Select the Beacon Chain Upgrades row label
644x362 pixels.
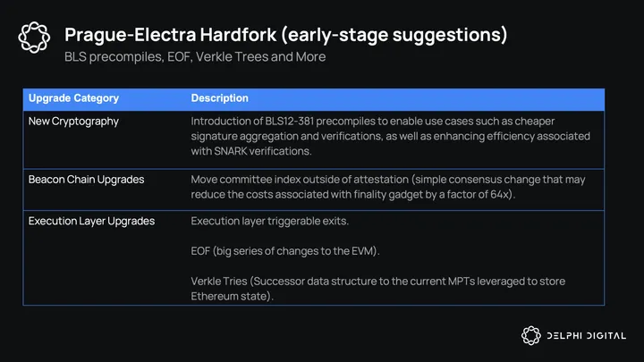pyautogui.click(x=86, y=180)
